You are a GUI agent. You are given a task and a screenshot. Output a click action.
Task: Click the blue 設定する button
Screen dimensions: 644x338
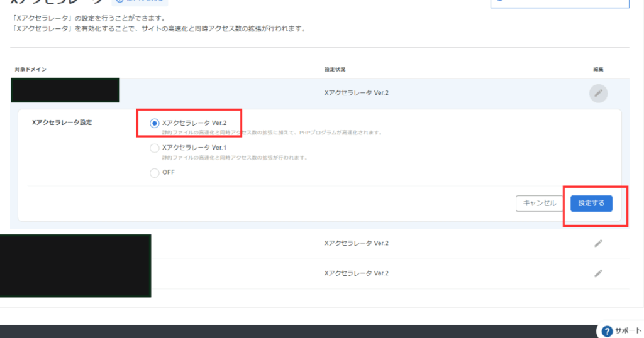point(591,203)
